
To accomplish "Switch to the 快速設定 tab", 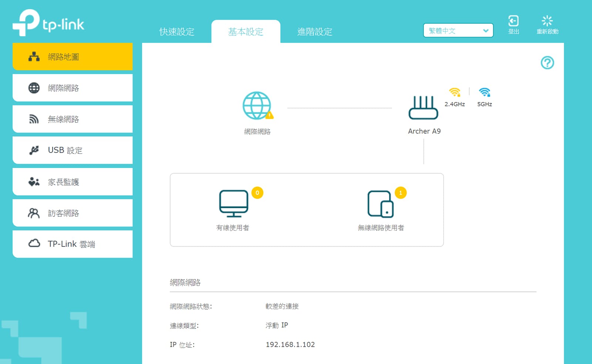I will [x=176, y=32].
